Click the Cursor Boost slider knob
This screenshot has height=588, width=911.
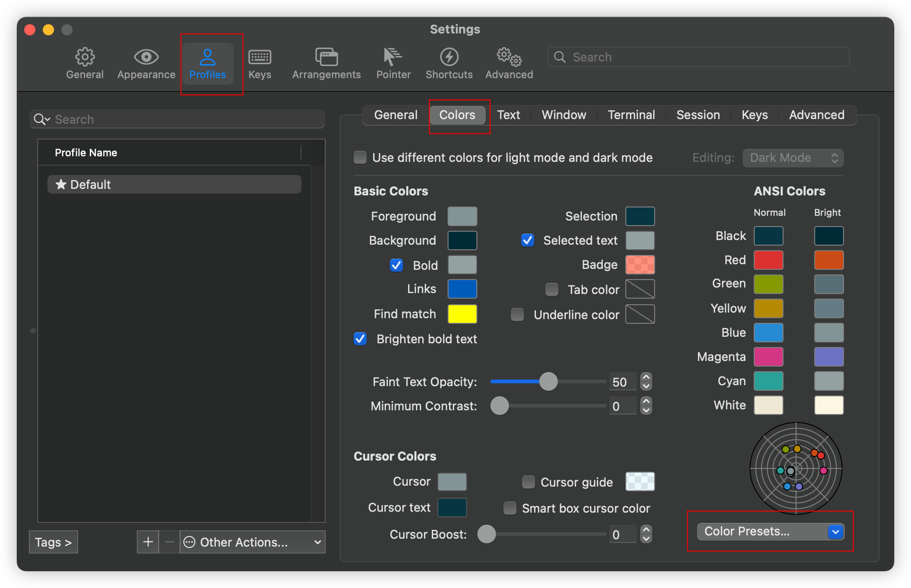point(487,534)
